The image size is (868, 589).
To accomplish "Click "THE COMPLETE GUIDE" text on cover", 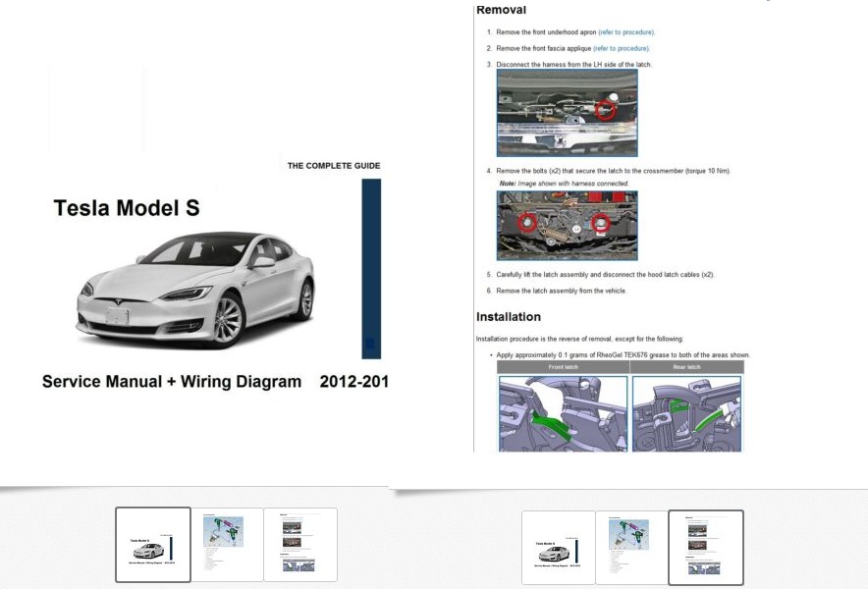I will click(334, 166).
